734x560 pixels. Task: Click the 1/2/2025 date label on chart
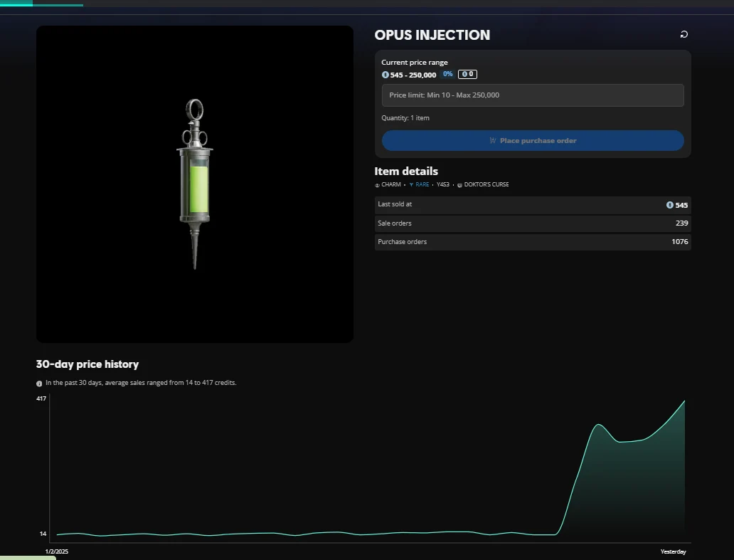point(57,551)
